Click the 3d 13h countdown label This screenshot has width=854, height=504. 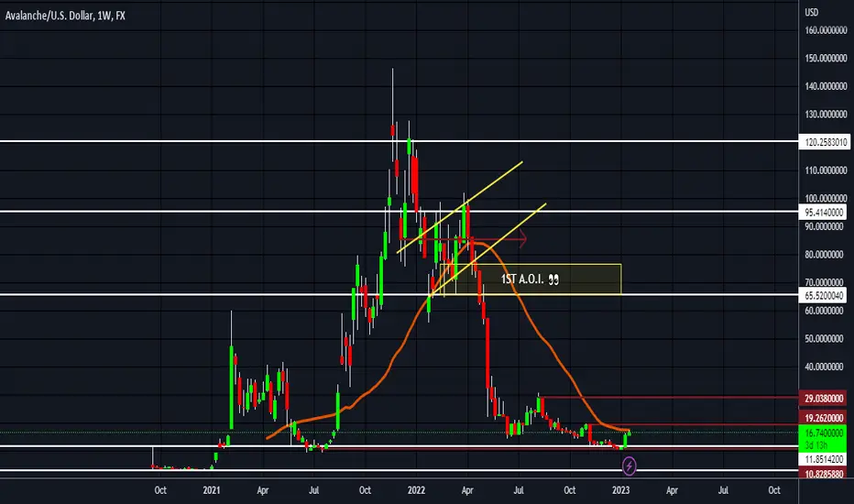[x=816, y=445]
